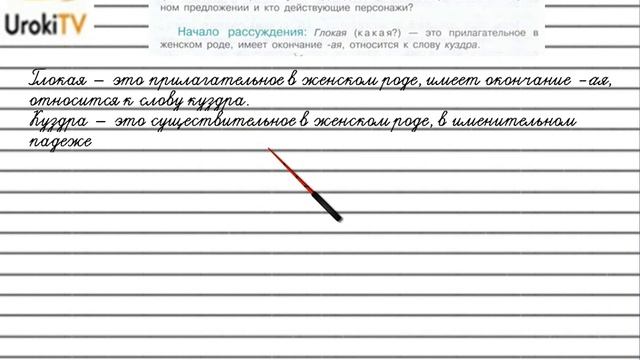Click the printed text 'действующие персонажи?'
This screenshot has height=360, width=640.
coord(348,7)
